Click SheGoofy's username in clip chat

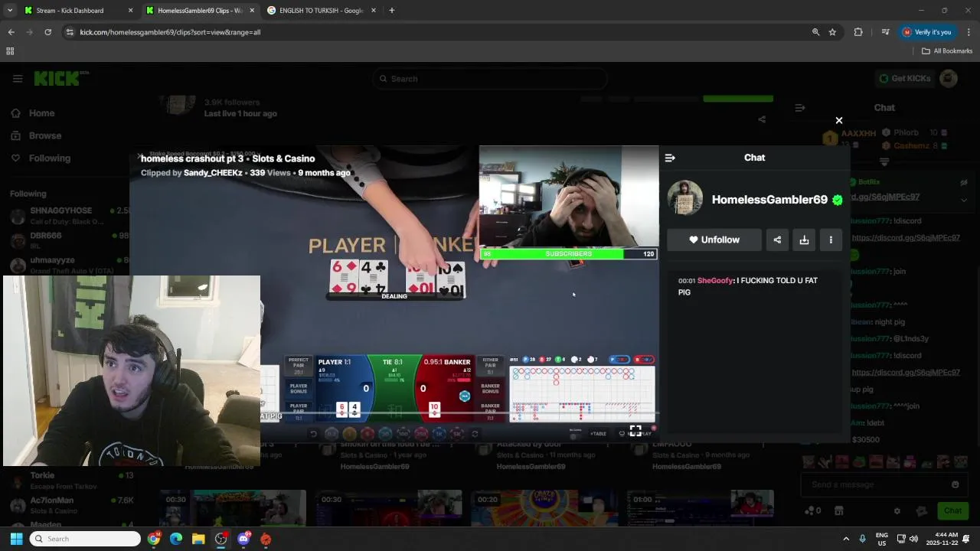(715, 281)
